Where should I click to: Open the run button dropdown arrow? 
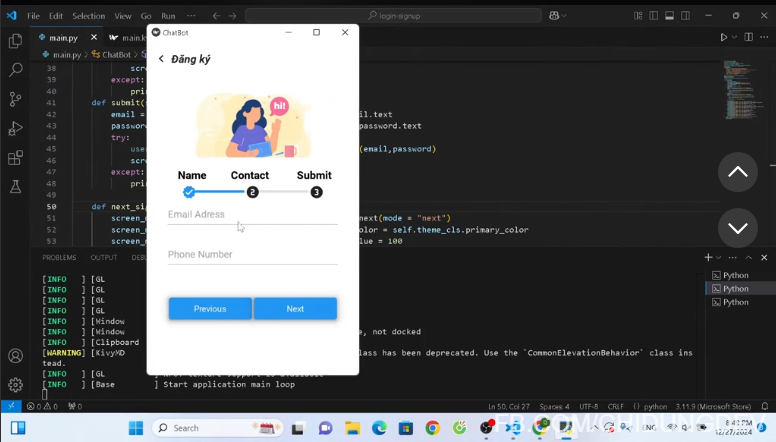pos(734,37)
